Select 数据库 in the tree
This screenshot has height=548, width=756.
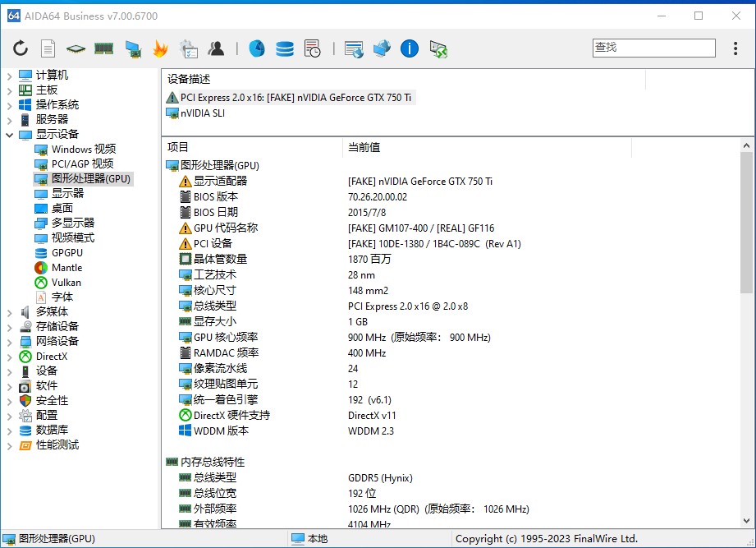44,431
